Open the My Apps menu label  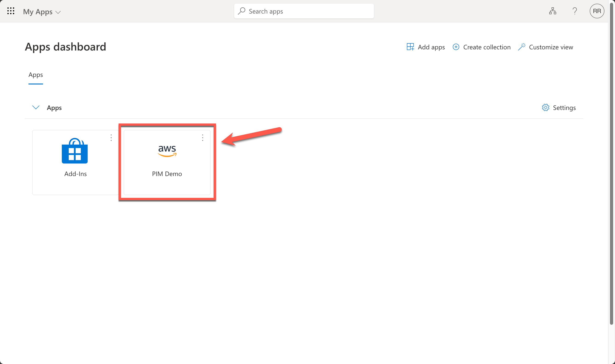[38, 11]
